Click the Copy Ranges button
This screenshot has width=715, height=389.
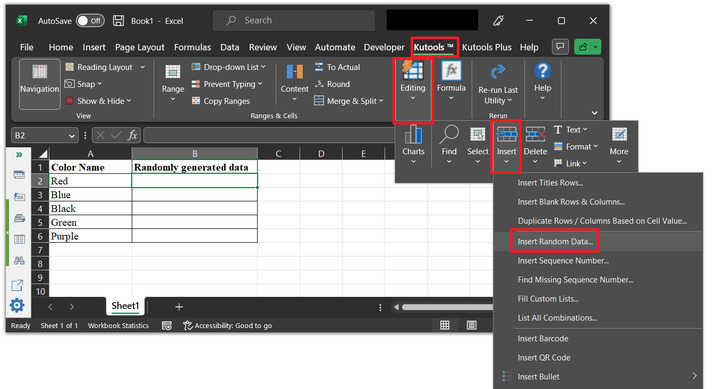click(x=221, y=101)
